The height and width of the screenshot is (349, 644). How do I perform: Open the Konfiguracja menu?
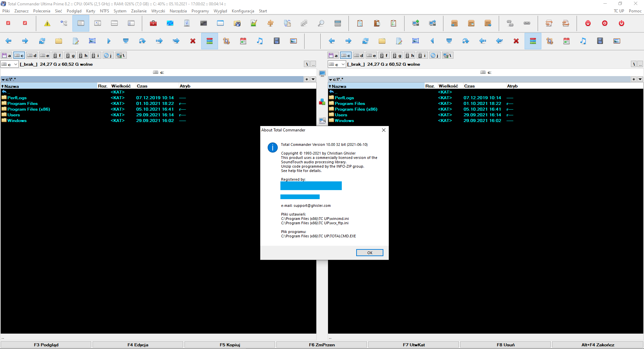point(243,11)
